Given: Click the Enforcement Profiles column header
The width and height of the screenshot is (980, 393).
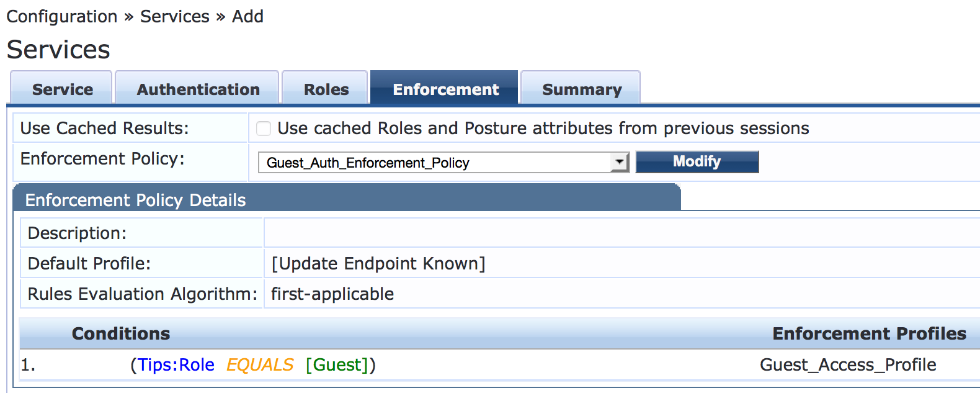Looking at the screenshot, I should point(869,334).
